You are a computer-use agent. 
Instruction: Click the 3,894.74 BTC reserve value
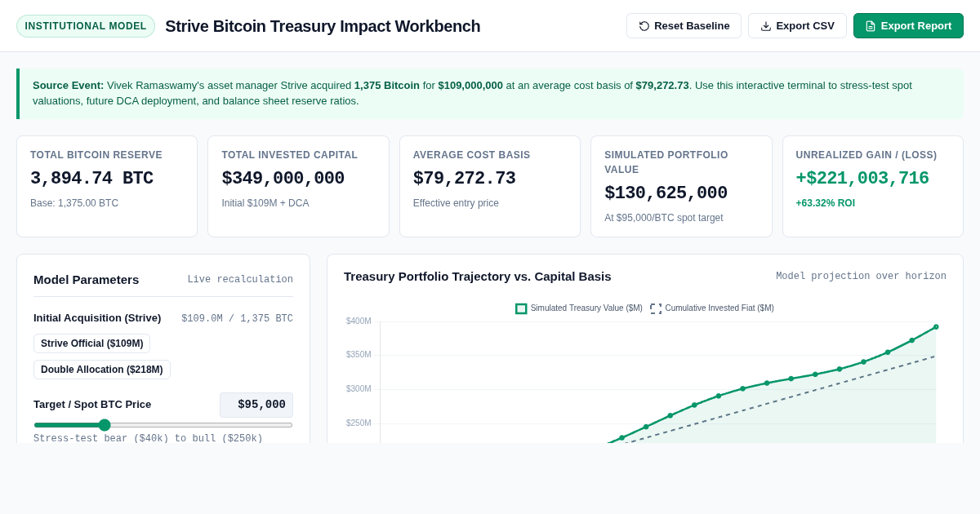tap(91, 179)
